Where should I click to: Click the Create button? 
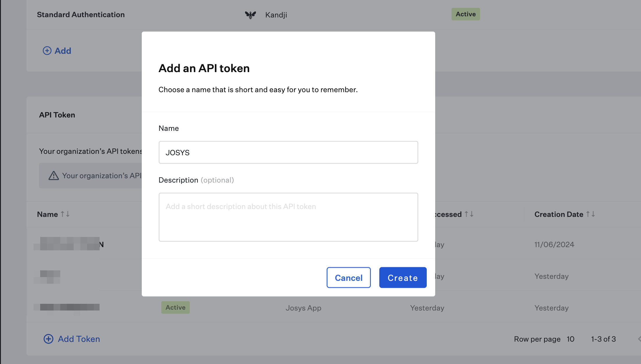pos(403,278)
